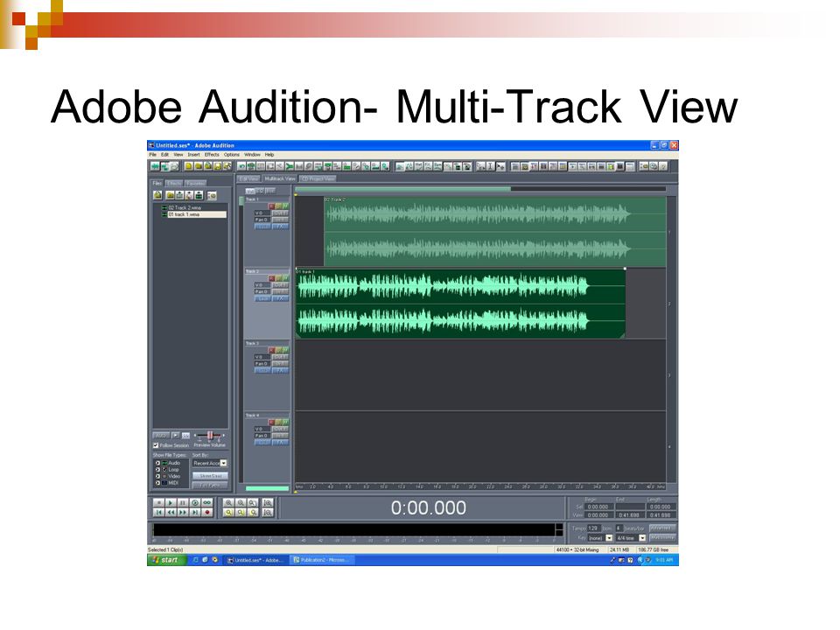Click the rightmost Files panel options icon
This screenshot has width=840, height=630.
tap(212, 195)
